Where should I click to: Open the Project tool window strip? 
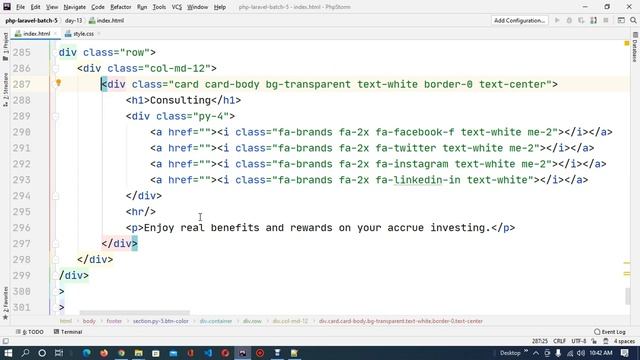click(x=5, y=47)
